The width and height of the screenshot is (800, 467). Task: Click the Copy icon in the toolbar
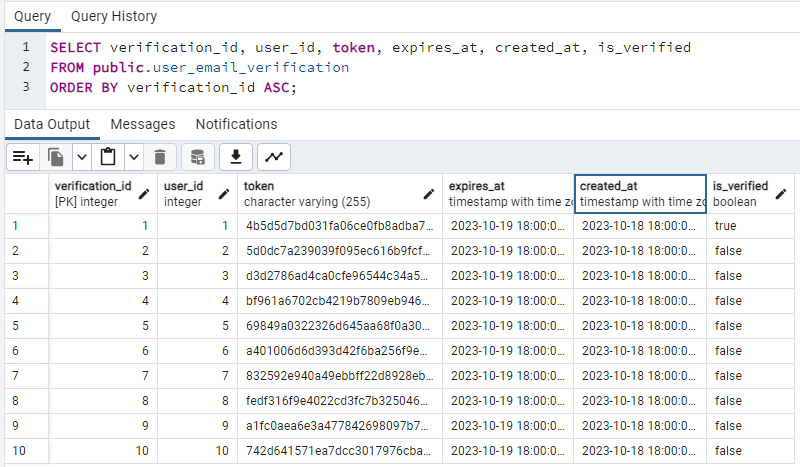click(56, 157)
